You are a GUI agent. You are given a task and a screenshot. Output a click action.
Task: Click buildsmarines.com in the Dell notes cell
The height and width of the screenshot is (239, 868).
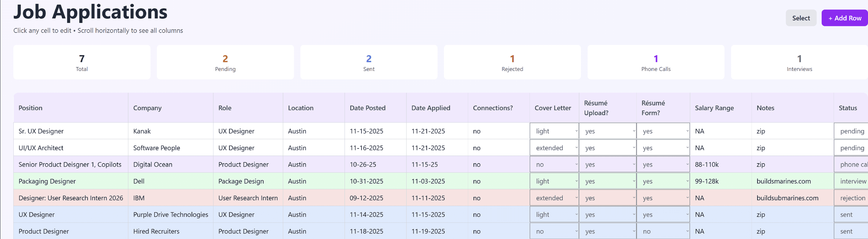[x=783, y=181]
